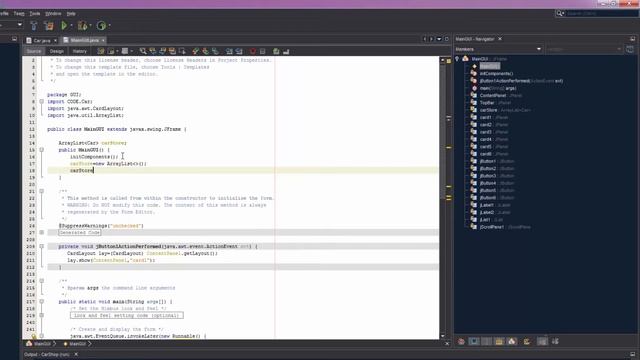
Task: Click the Comment icon in editor toolbar
Action: pyautogui.click(x=276, y=51)
